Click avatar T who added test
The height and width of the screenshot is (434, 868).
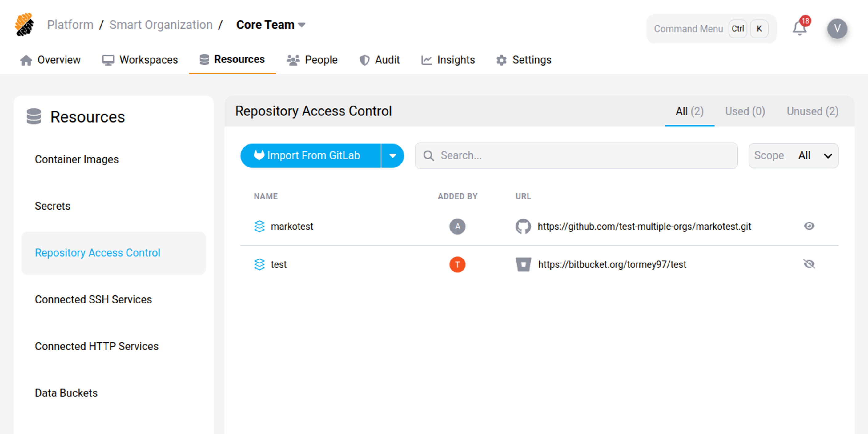(x=457, y=264)
